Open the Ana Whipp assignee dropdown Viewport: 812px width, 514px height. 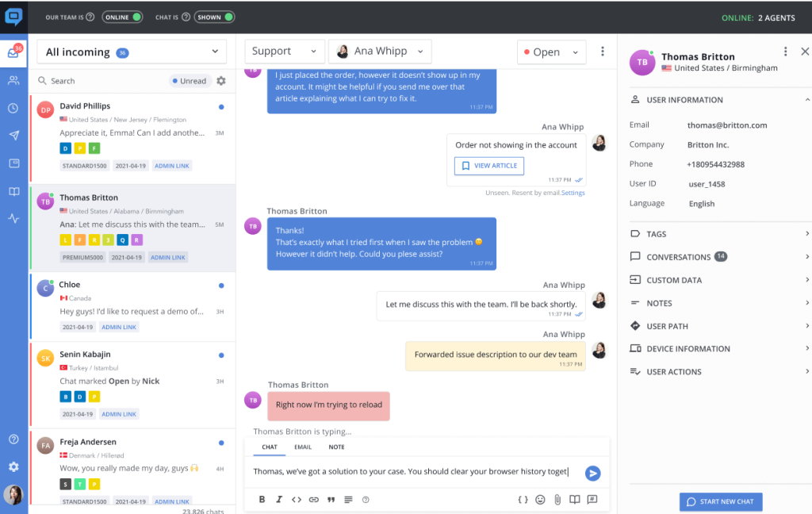[380, 52]
